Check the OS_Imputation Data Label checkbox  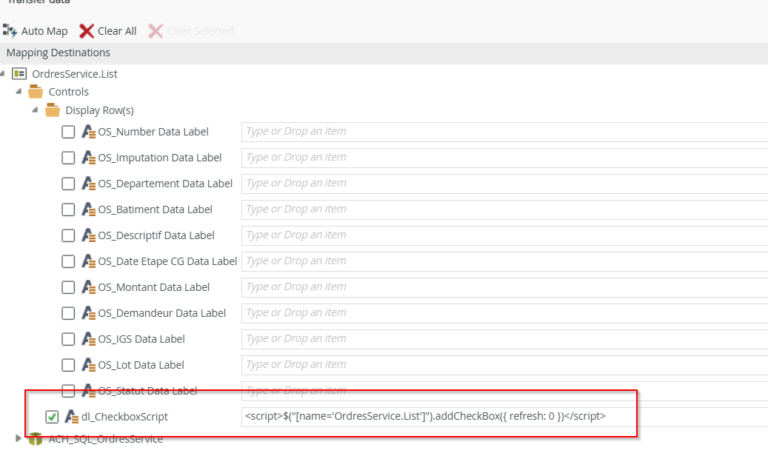68,158
